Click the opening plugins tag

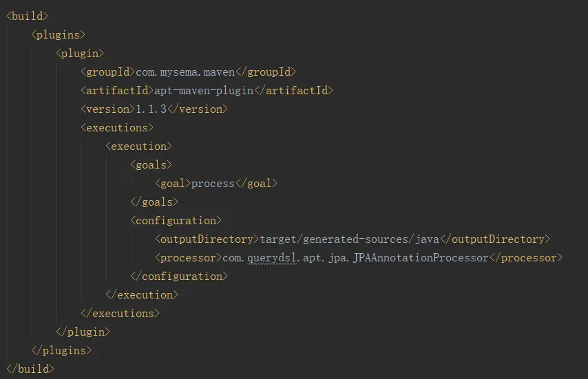(x=58, y=34)
